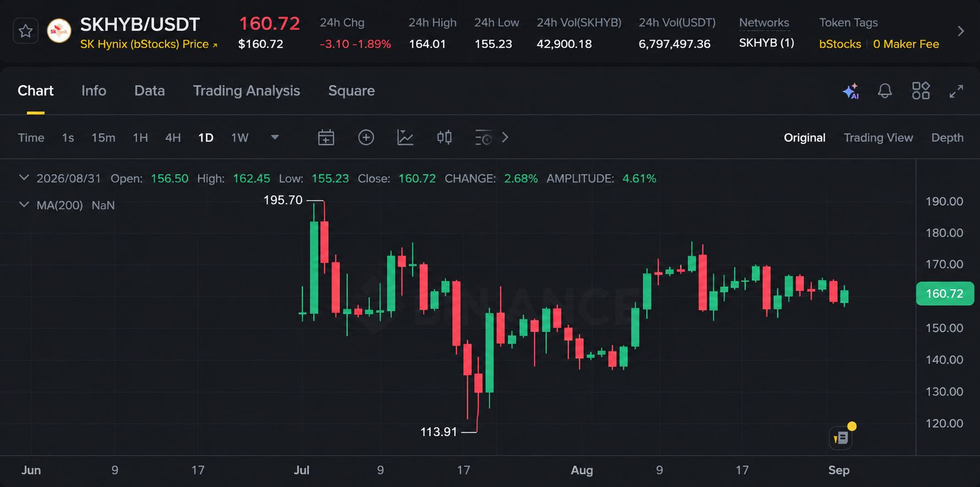The image size is (980, 487).
Task: Click the 24h Low value 155.23
Action: 493,44
